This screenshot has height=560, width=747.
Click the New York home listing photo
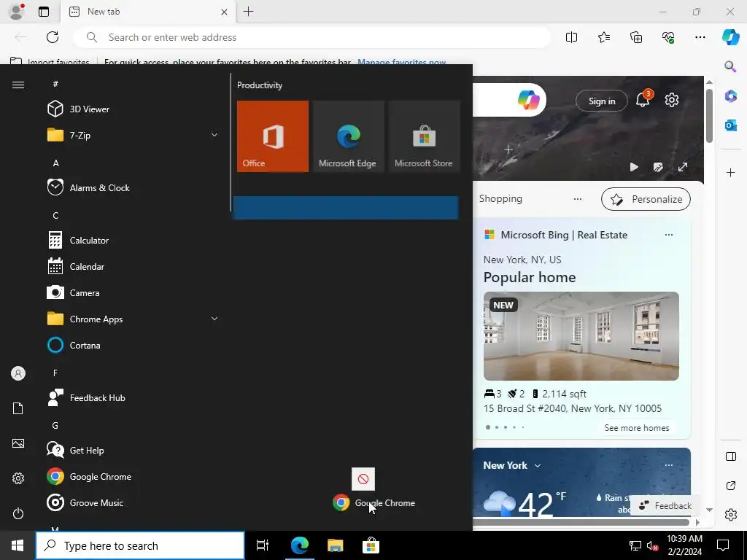(x=581, y=335)
